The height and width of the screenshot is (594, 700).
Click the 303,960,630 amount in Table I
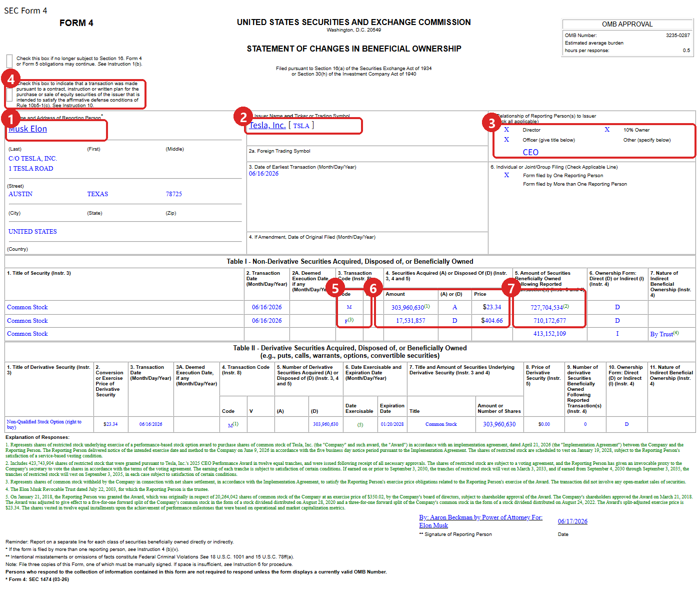(x=407, y=307)
